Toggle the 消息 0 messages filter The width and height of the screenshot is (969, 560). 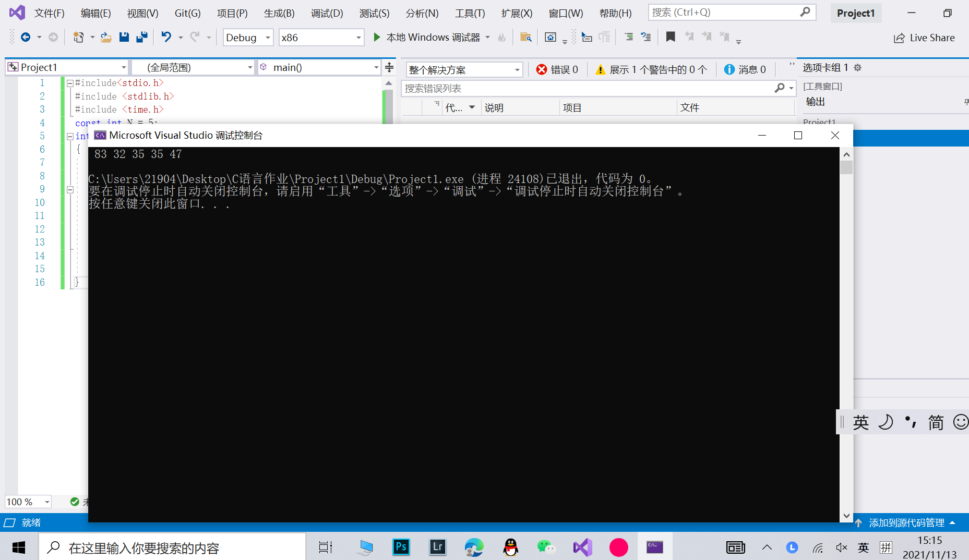[745, 69]
